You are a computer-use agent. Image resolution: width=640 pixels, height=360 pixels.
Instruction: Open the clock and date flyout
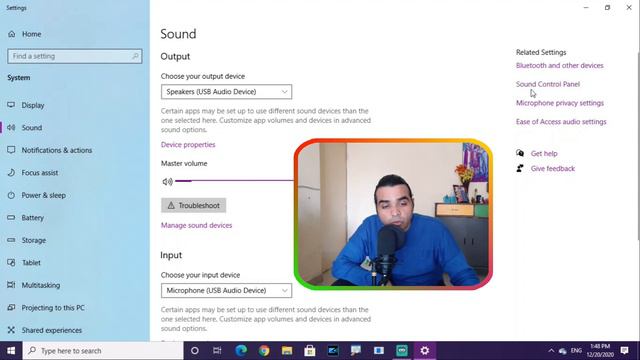click(600, 351)
